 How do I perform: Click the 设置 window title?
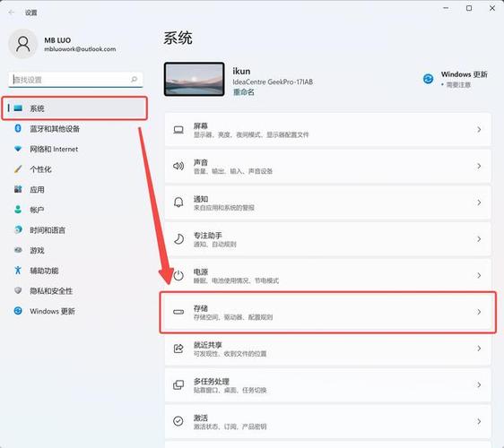[30, 13]
